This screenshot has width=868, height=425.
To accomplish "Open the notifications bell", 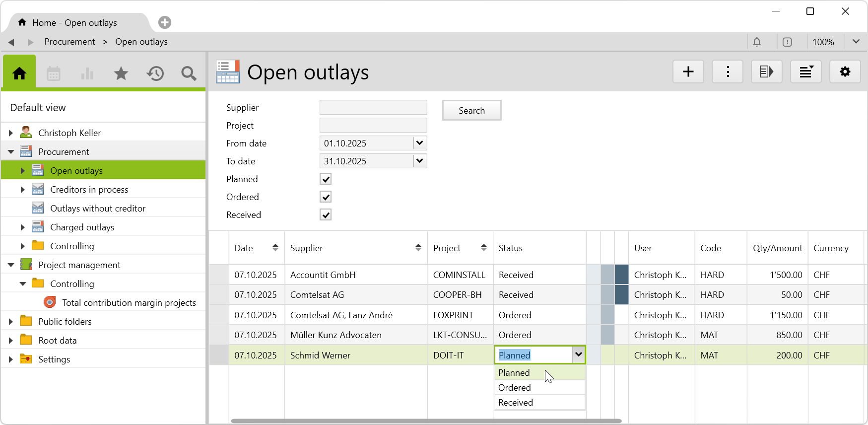I will (756, 42).
